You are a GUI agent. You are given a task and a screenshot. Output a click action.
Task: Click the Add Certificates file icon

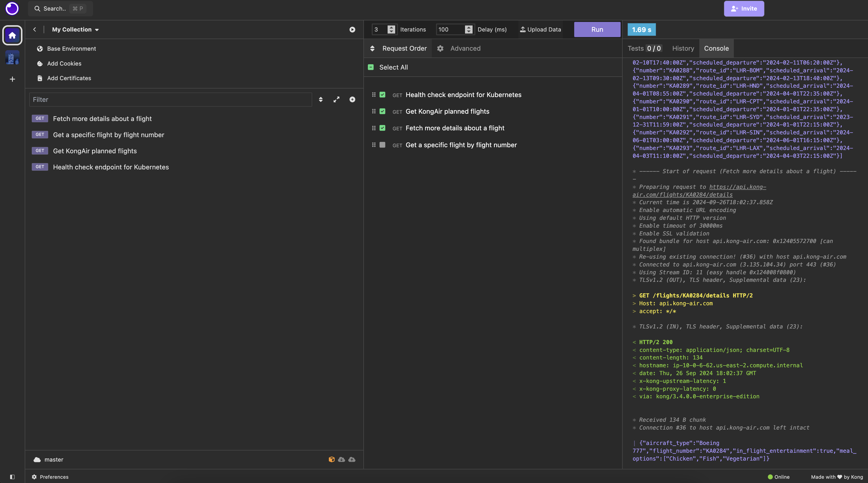click(40, 78)
